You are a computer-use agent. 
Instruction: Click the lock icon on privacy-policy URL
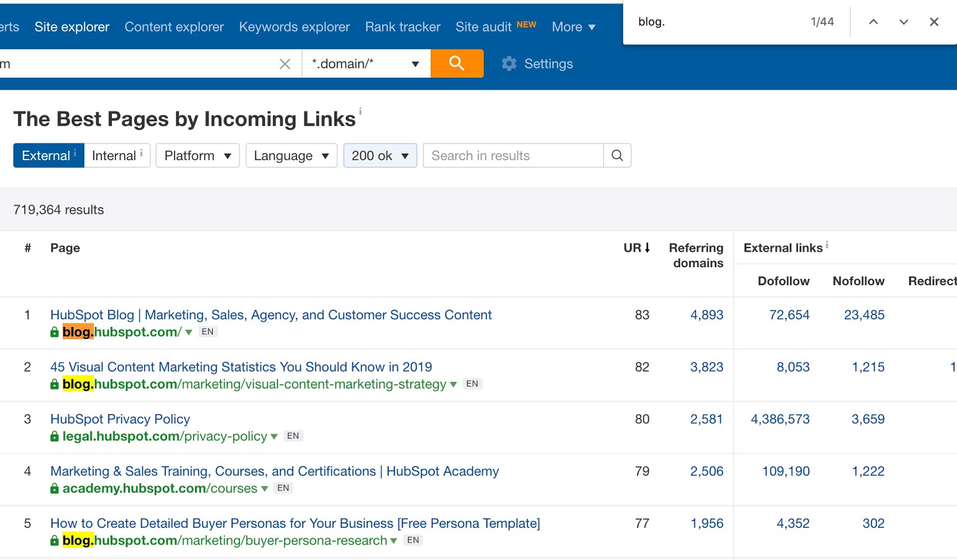pos(54,436)
